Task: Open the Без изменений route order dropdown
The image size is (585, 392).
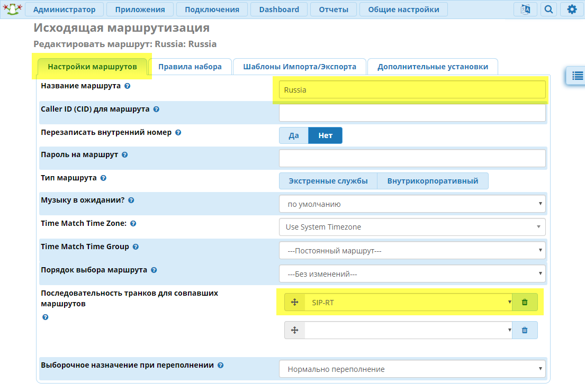Action: [412, 274]
